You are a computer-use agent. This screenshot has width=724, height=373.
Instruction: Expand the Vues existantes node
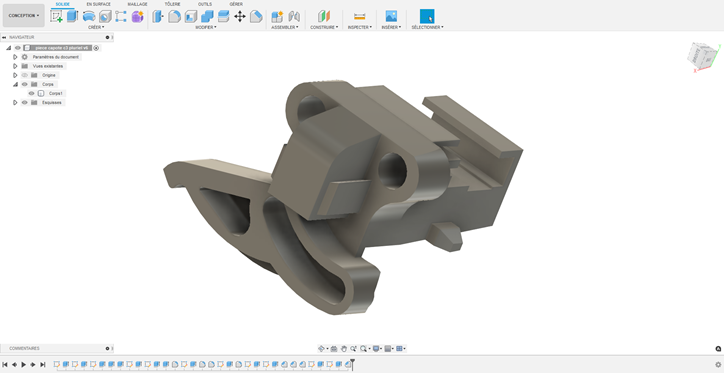coord(15,66)
